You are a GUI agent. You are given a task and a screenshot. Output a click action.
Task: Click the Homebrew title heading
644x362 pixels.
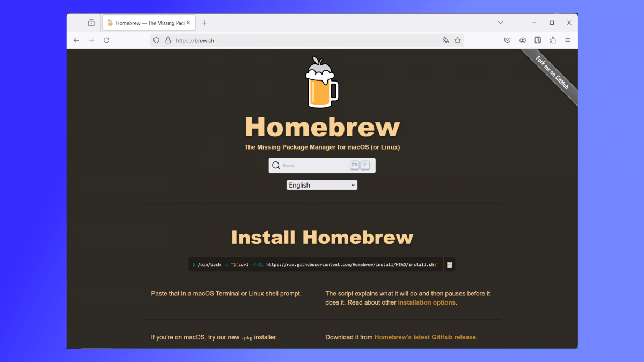click(x=322, y=128)
